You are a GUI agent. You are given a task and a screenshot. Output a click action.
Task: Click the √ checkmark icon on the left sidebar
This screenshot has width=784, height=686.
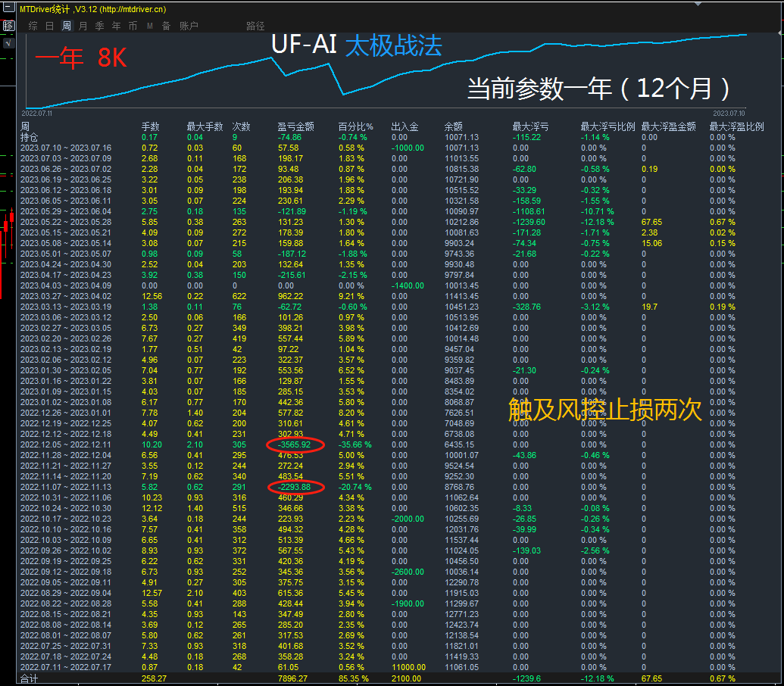click(8, 43)
